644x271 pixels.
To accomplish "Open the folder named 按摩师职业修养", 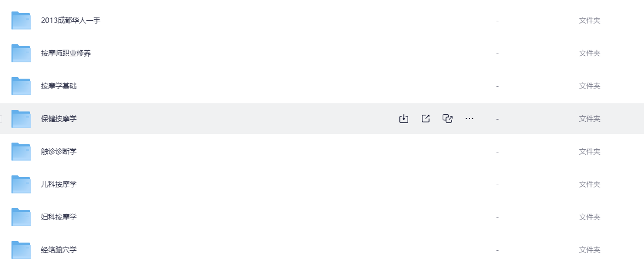I will pos(66,54).
